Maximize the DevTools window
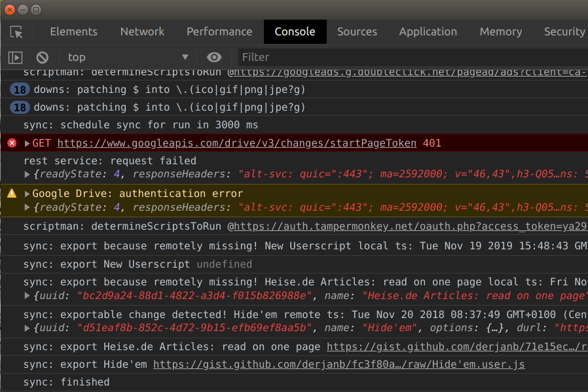 36,10
